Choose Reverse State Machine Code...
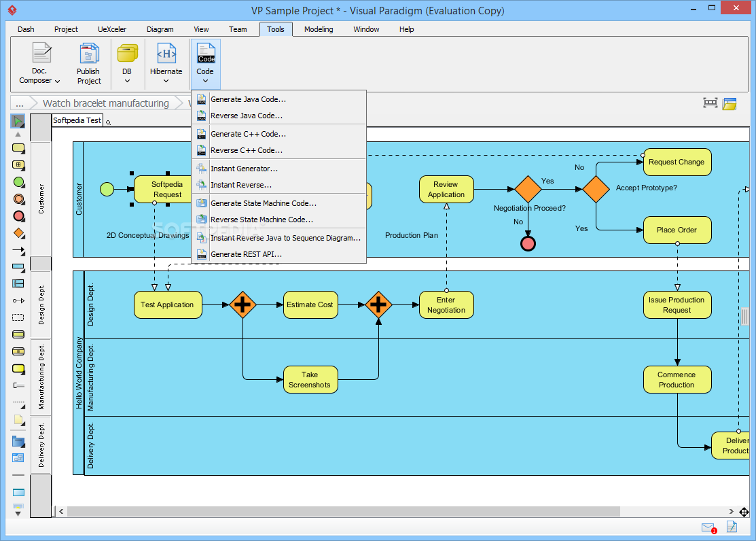This screenshot has height=541, width=756. coord(279,220)
